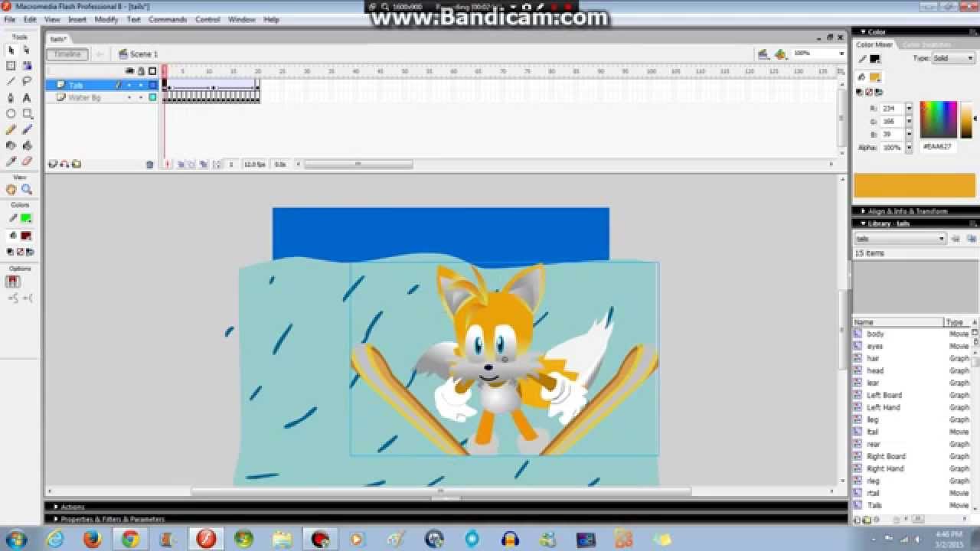
Task: Select the Paint Bucket tool
Action: [x=27, y=145]
